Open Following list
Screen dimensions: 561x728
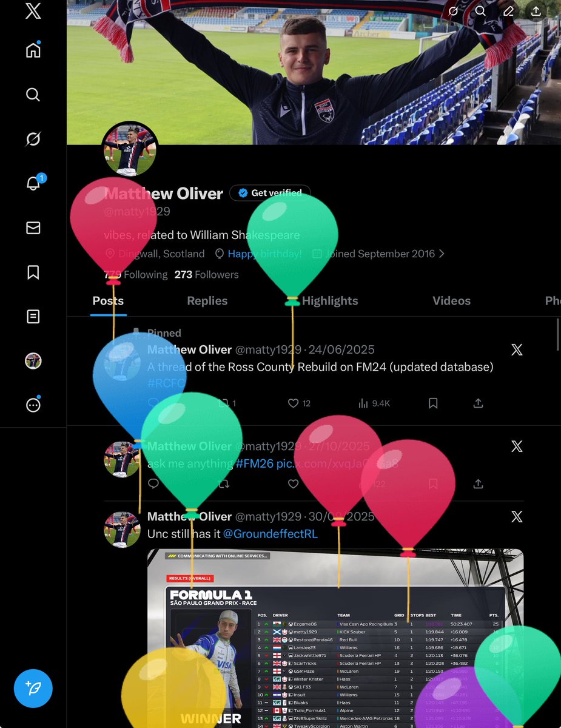point(136,274)
